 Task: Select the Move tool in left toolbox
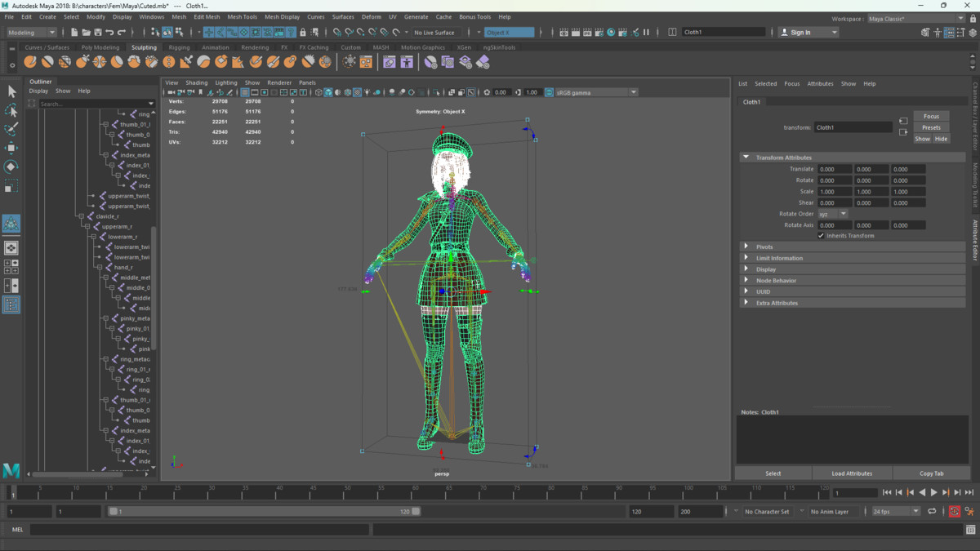(x=11, y=148)
